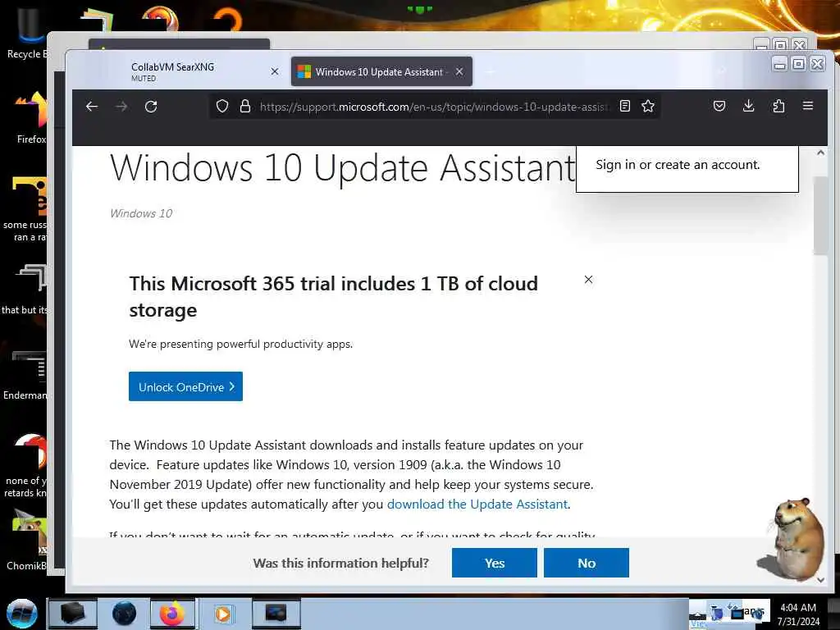Image resolution: width=840 pixels, height=630 pixels.
Task: Click the hamster figure on the page
Action: pos(792,539)
